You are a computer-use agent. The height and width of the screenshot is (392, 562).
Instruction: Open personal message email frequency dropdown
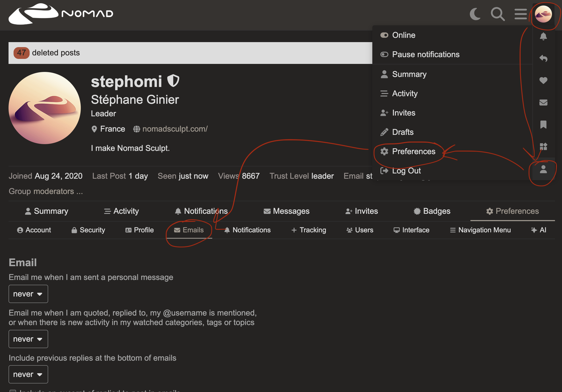click(28, 294)
